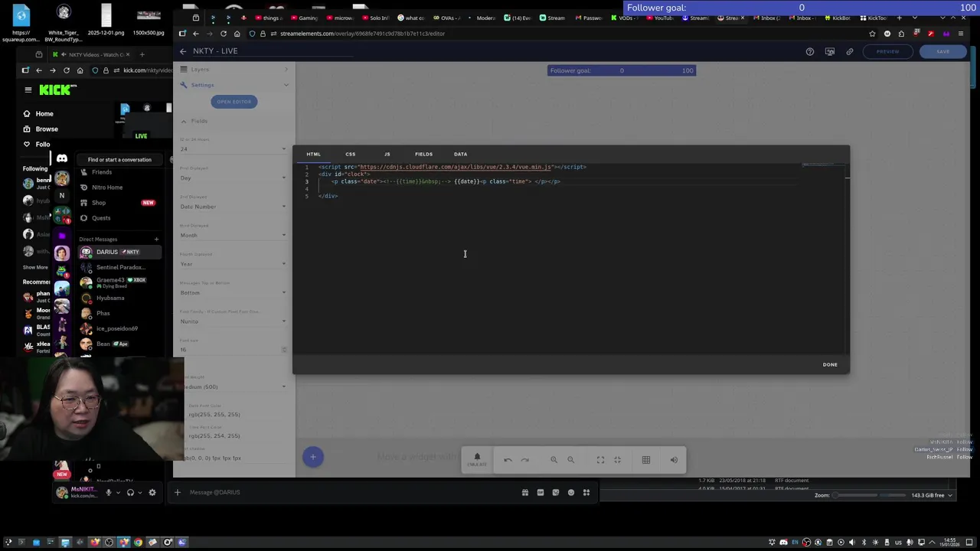
Task: Click the Emulate bell icon
Action: click(x=477, y=459)
